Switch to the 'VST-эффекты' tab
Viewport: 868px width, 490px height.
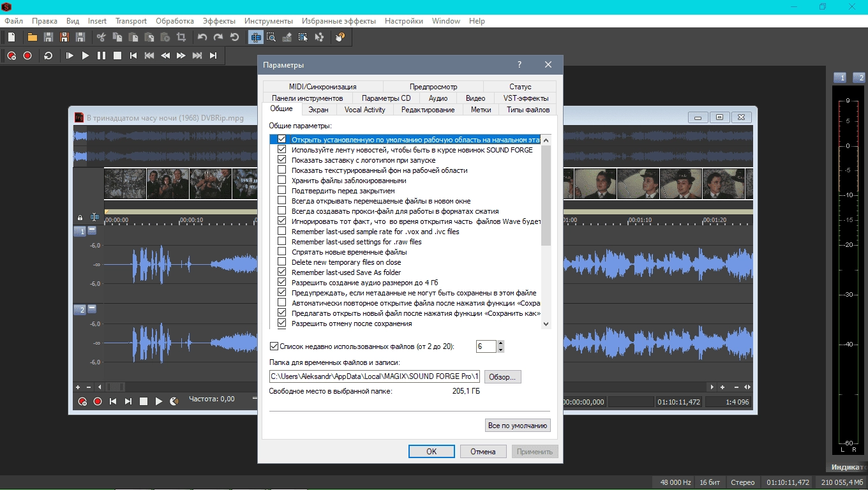(525, 98)
